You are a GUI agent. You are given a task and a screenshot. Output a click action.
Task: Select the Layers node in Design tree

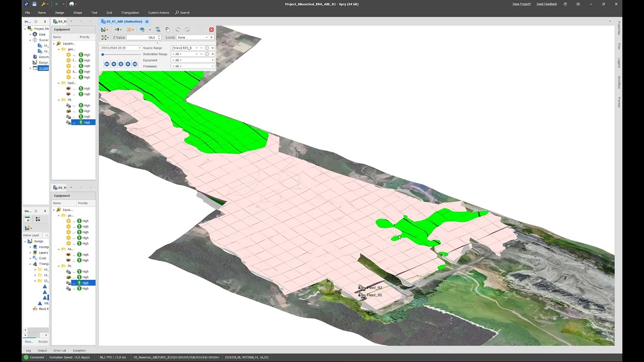click(44, 252)
